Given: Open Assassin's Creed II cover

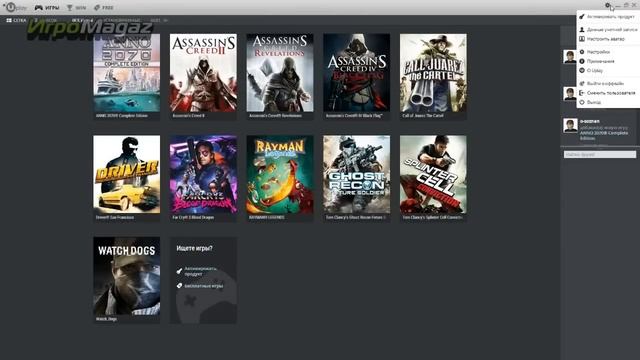Looking at the screenshot, I should pyautogui.click(x=203, y=73).
